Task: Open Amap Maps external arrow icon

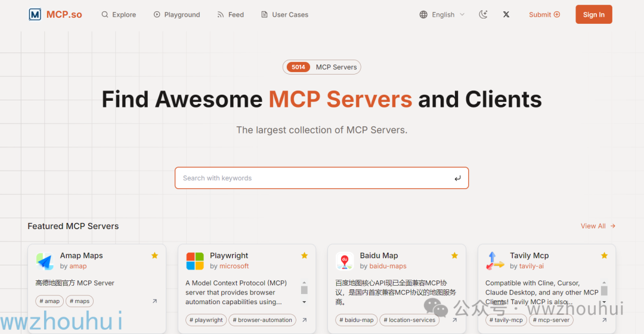Action: point(154,301)
